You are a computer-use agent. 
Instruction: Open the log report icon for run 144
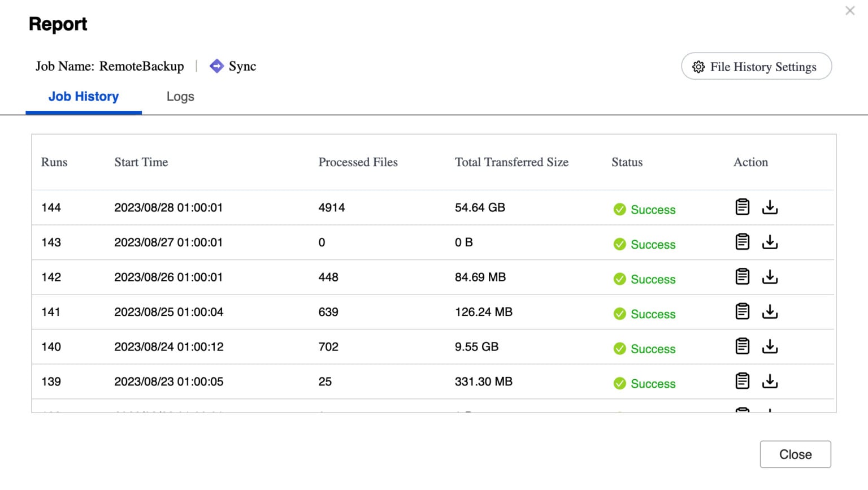pyautogui.click(x=743, y=207)
